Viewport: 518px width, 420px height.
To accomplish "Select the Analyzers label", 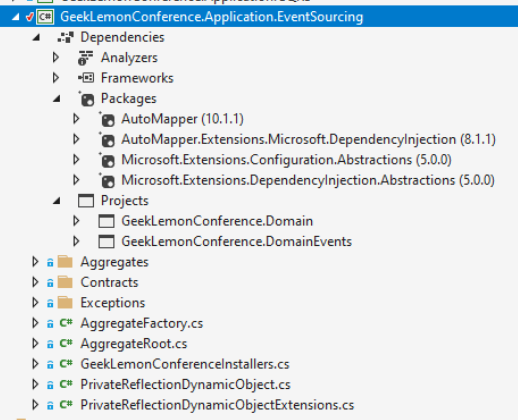I will pyautogui.click(x=129, y=58).
